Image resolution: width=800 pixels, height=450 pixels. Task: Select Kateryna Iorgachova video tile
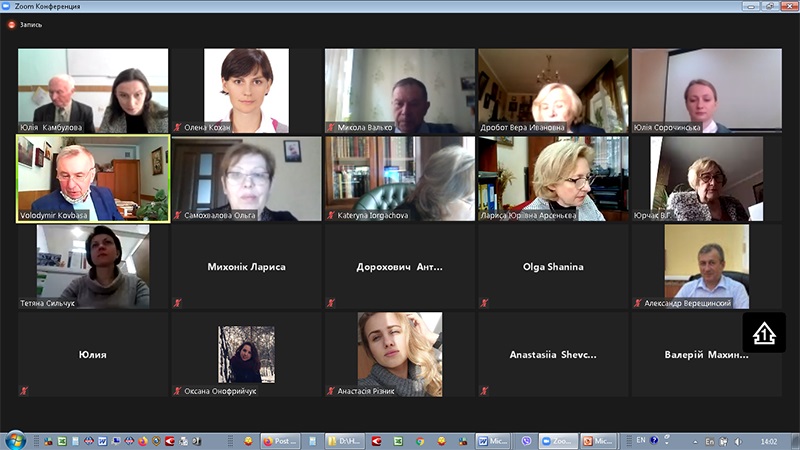click(400, 179)
